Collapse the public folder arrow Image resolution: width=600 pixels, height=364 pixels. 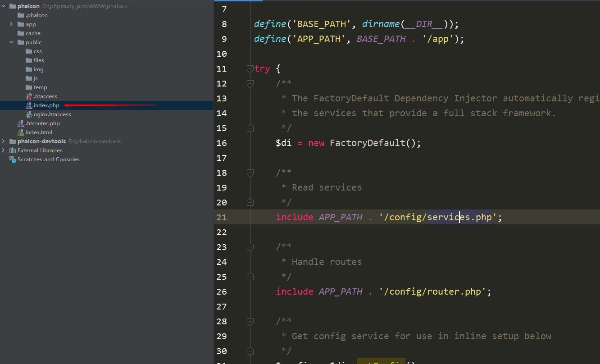[x=12, y=42]
